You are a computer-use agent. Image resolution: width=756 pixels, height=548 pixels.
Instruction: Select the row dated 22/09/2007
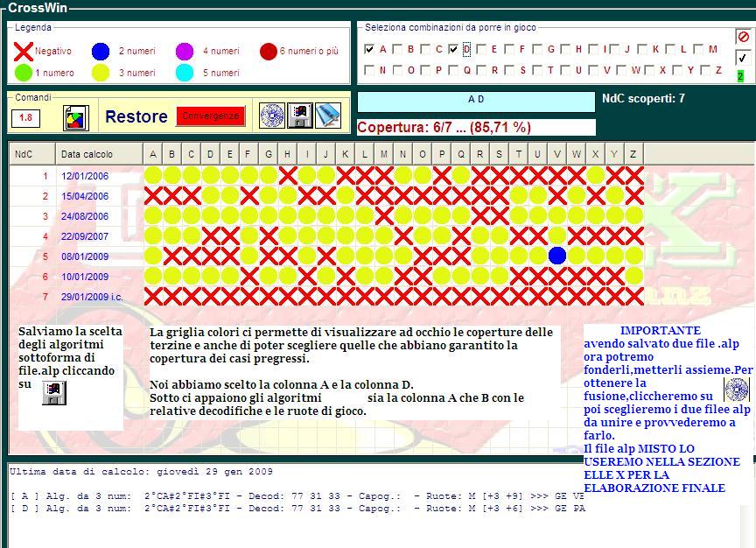coord(326,236)
